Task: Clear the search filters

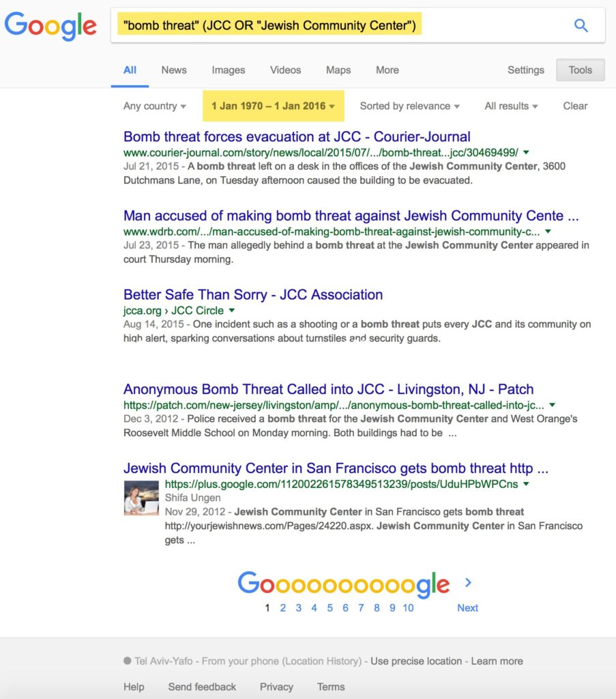Action: pyautogui.click(x=575, y=106)
